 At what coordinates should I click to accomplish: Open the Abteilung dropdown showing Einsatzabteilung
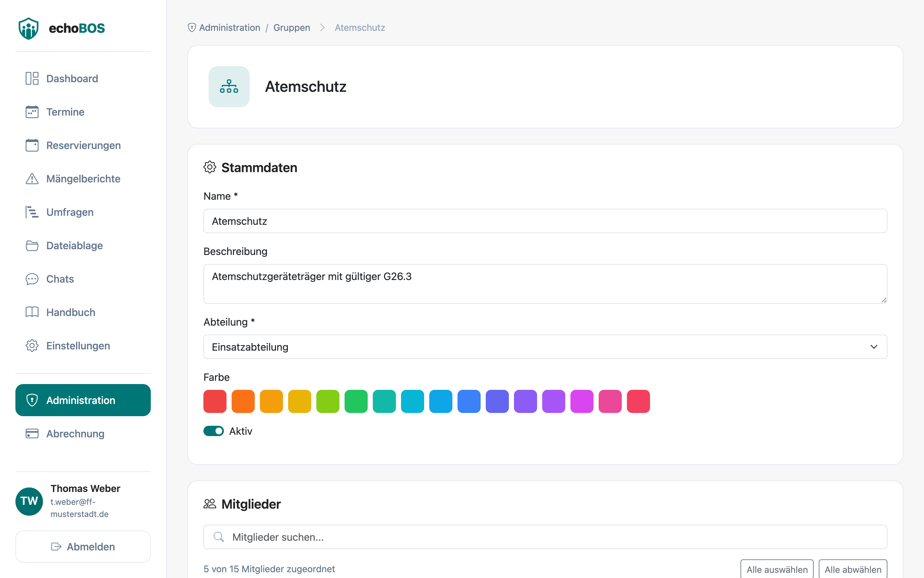click(545, 347)
